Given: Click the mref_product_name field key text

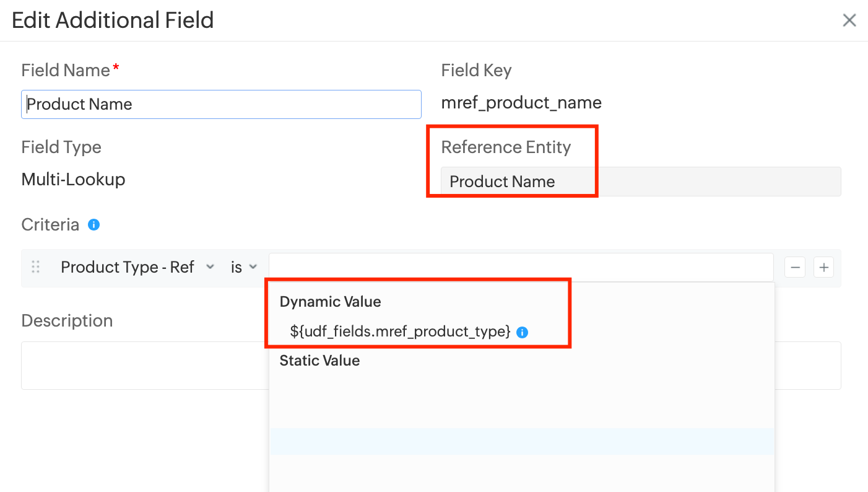Looking at the screenshot, I should coord(521,102).
